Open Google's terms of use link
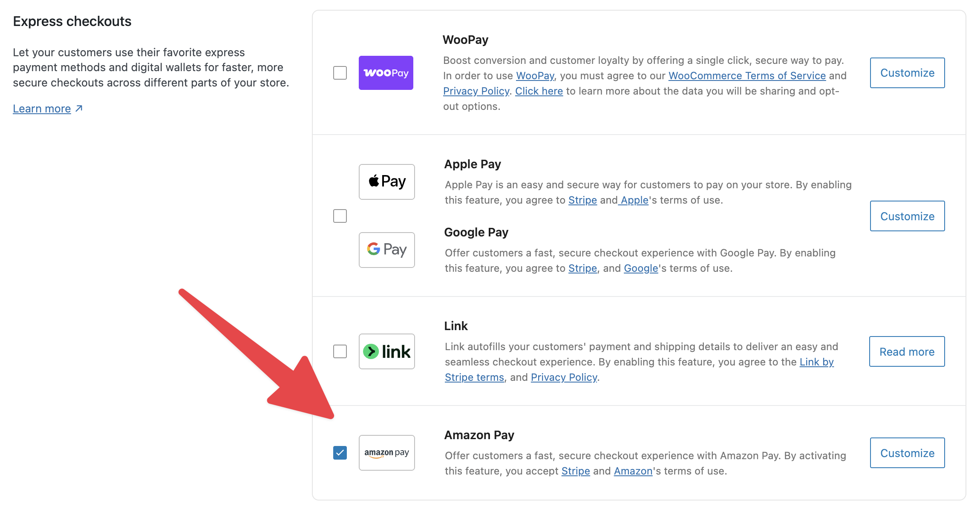The width and height of the screenshot is (980, 512). tap(641, 268)
